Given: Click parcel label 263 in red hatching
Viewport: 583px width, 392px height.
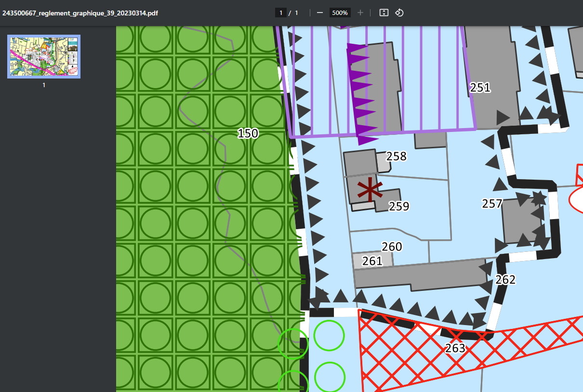Looking at the screenshot, I should pos(455,348).
